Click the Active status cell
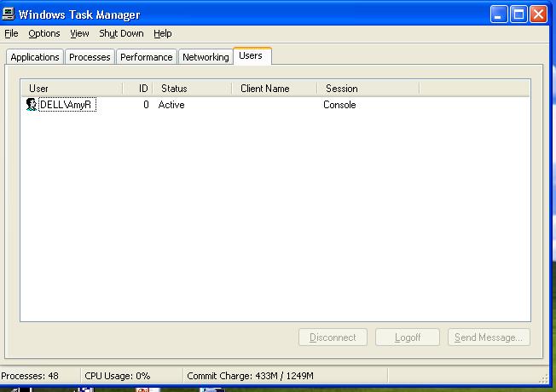Viewport: 556px width, 392px height. click(171, 105)
